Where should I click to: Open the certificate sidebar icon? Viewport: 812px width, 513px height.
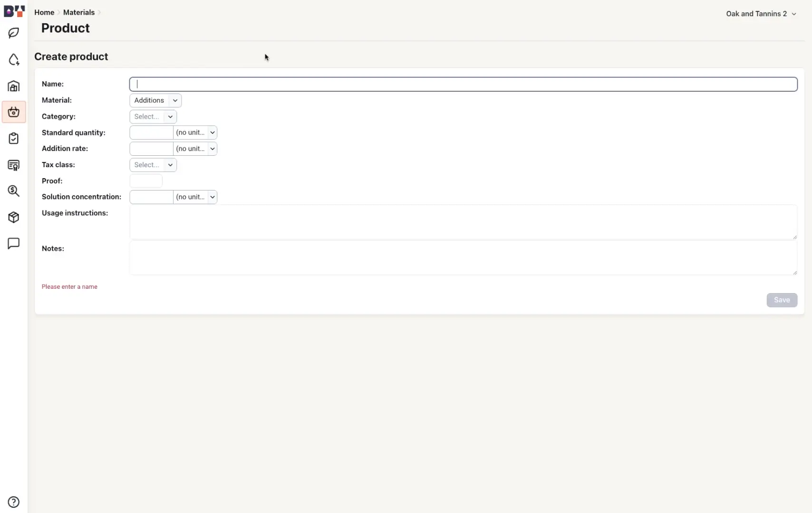pyautogui.click(x=14, y=165)
